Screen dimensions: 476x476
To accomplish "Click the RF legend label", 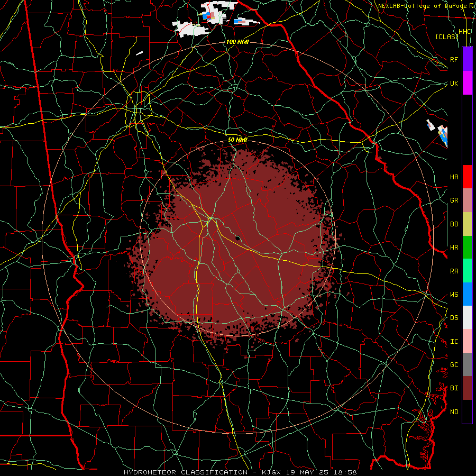I will point(454,59).
